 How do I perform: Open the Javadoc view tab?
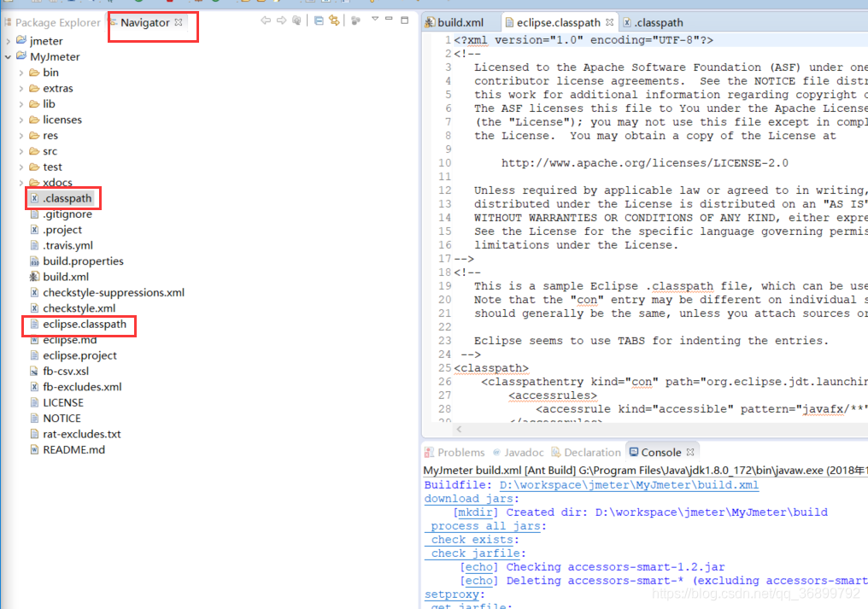[518, 453]
